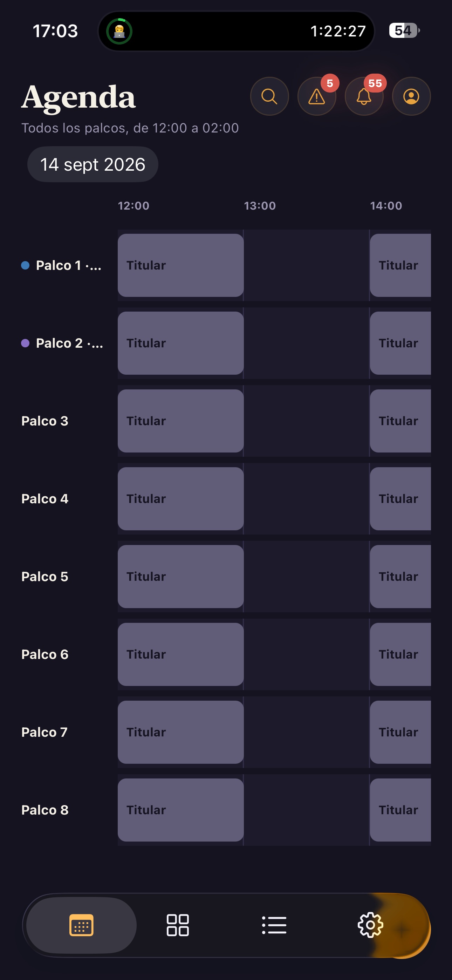Open the settings gear tab icon

pos(370,925)
